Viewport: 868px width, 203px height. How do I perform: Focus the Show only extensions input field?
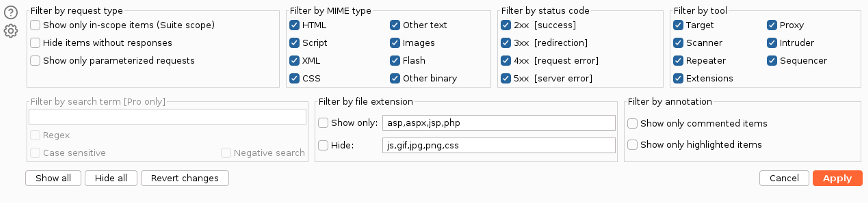tap(498, 123)
